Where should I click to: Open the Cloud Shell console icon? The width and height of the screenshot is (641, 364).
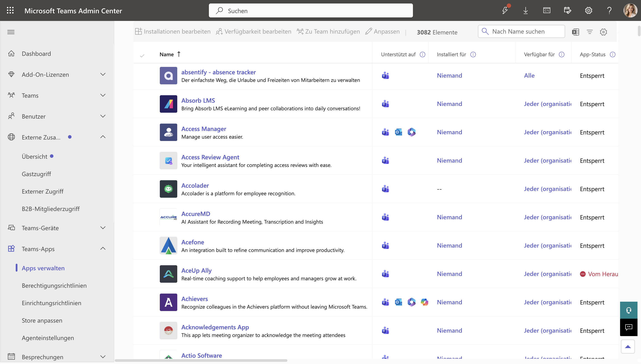pyautogui.click(x=547, y=10)
